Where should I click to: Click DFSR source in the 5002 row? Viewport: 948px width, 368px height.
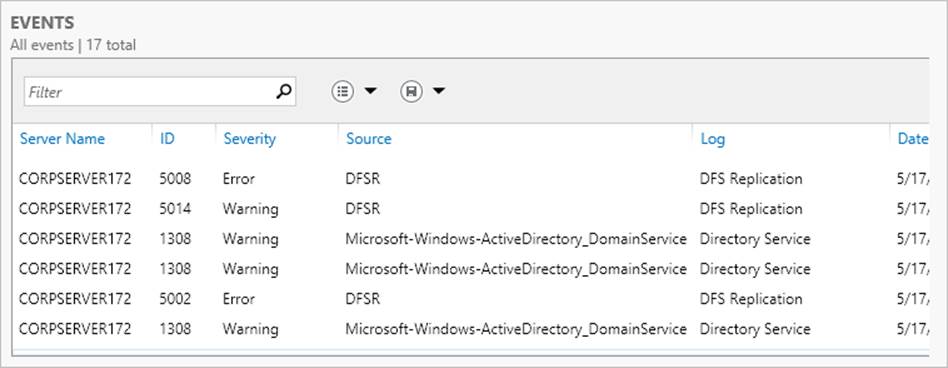(x=363, y=299)
